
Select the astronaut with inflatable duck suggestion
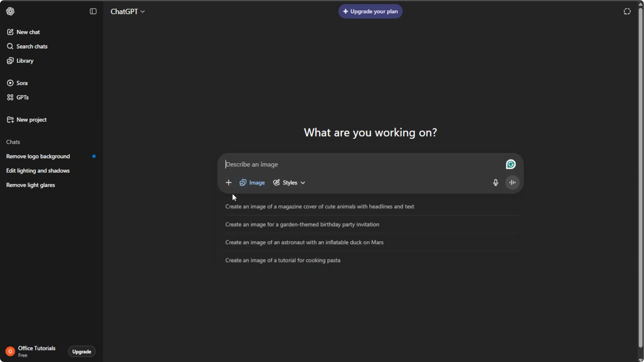pyautogui.click(x=370, y=242)
